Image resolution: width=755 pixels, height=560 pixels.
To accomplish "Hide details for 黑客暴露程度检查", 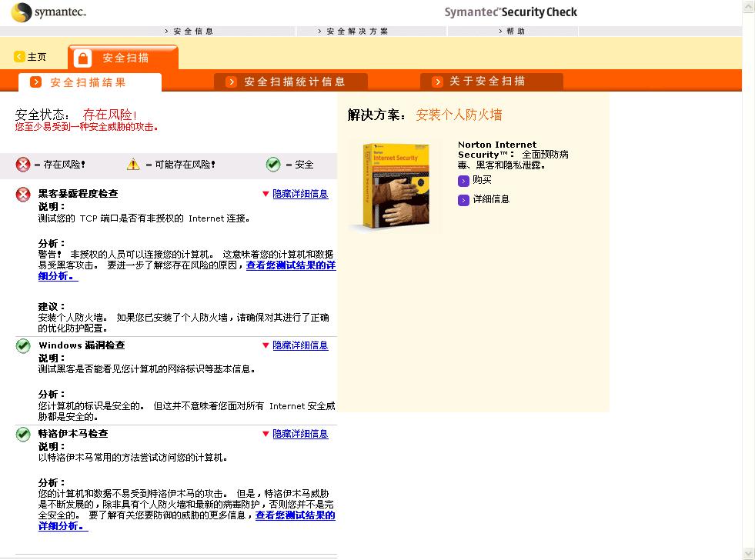I will coord(300,194).
